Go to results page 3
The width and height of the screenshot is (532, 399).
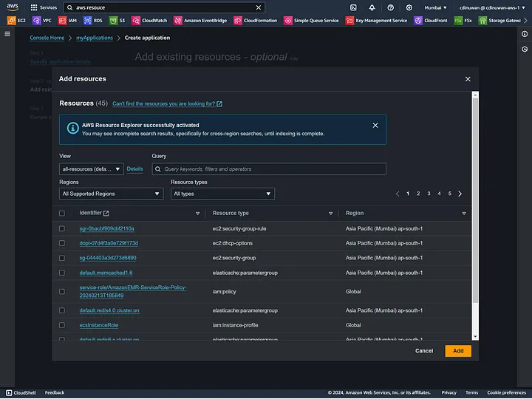[429, 194]
